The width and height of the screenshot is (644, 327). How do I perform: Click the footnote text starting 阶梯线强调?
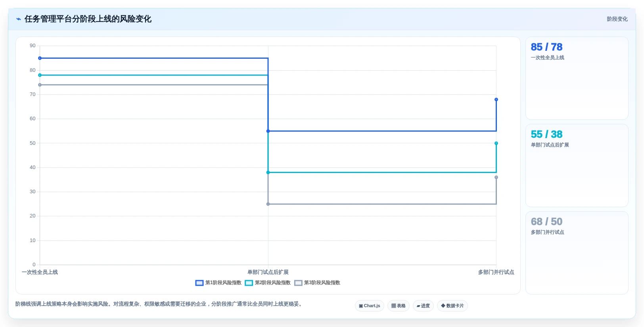(x=159, y=304)
